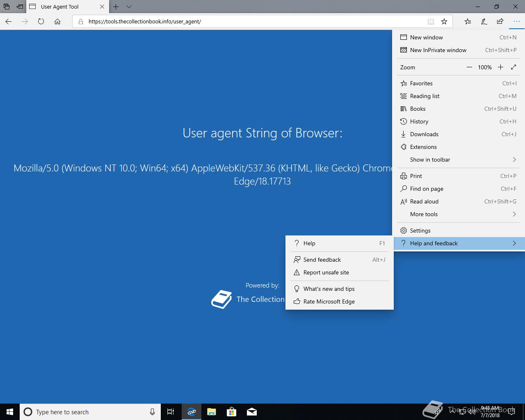This screenshot has height=420, width=525.
Task: Open the Windows Start button
Action: 10,412
